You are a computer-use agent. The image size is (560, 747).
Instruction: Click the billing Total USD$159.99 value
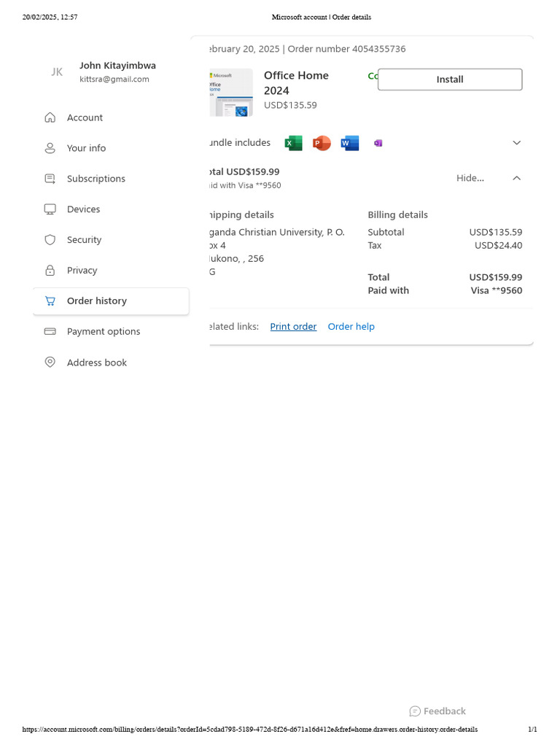coord(495,277)
